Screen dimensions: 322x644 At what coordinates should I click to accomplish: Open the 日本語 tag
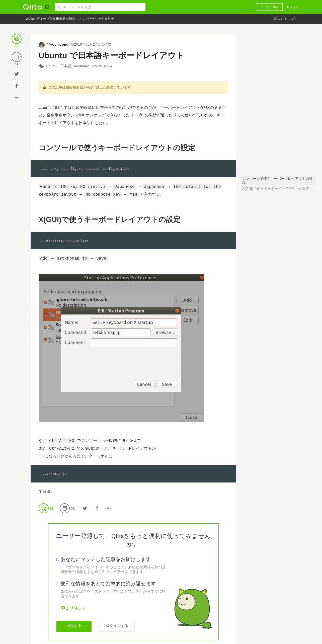(x=65, y=66)
